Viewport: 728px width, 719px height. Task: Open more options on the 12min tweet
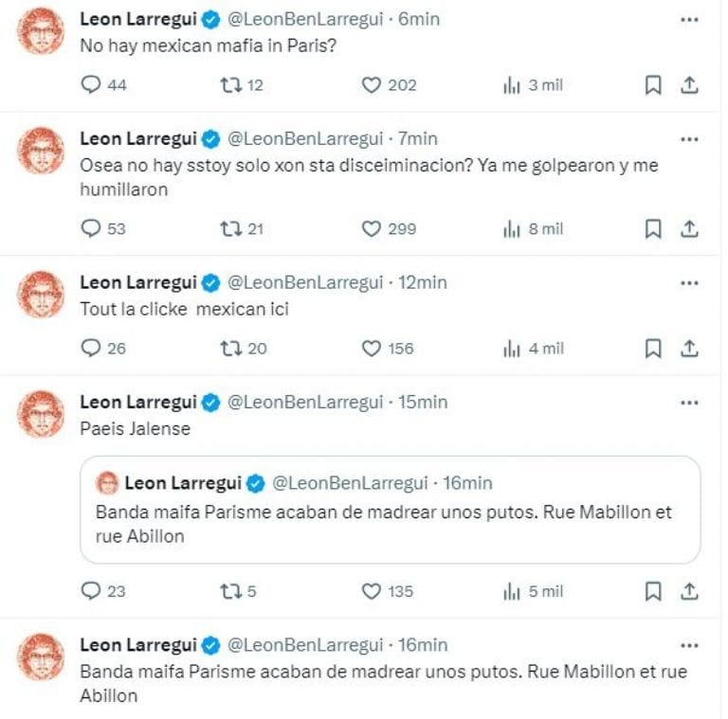[x=690, y=282]
